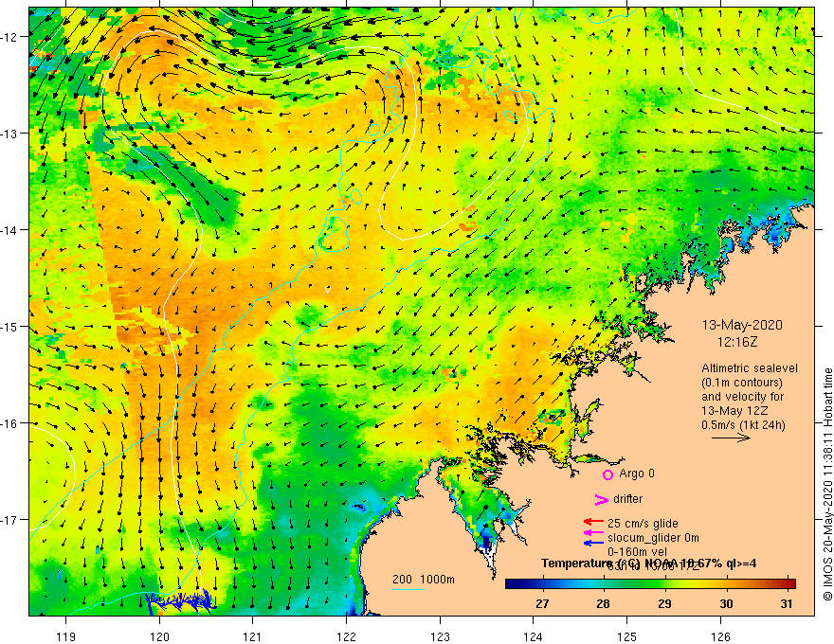The image size is (834, 644).
Task: Click the latitude axis label -17
Action: [9, 520]
